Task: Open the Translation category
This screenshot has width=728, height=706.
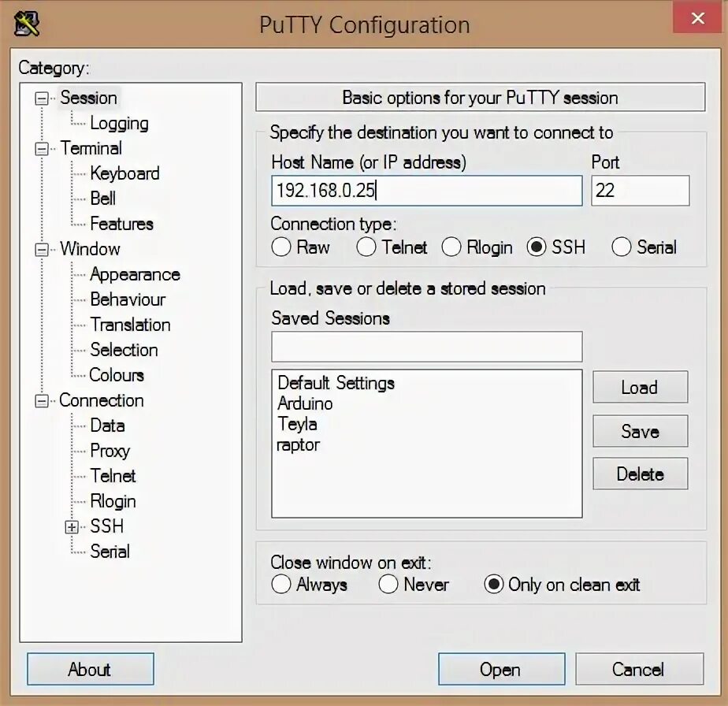Action: point(131,325)
